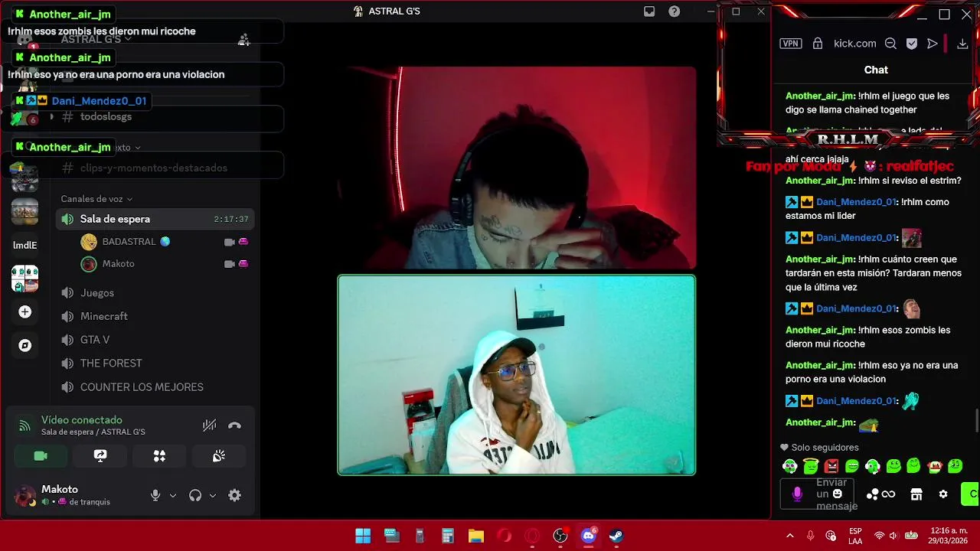
Task: Open browser downloads
Action: click(x=962, y=44)
